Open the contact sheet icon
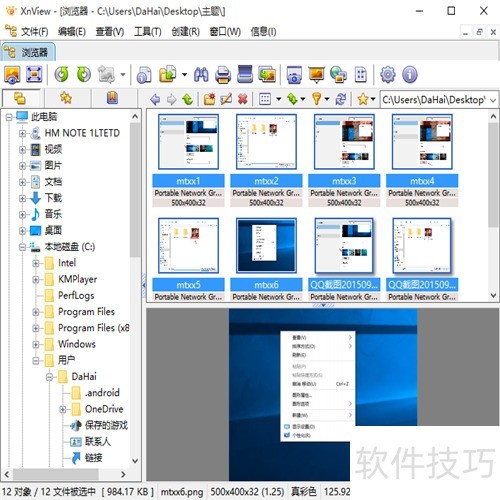 click(x=361, y=74)
